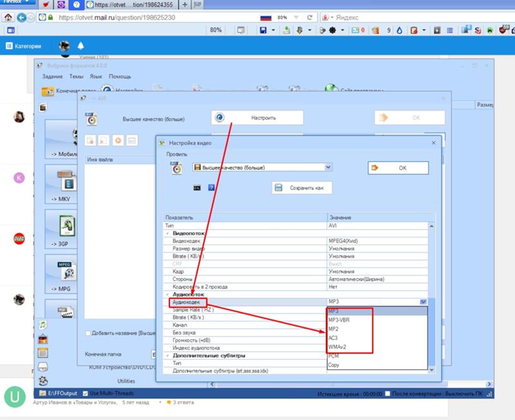Viewport: 515px width, 420px height.
Task: Open the Utilities film reel icon in sidebar
Action: (43, 381)
